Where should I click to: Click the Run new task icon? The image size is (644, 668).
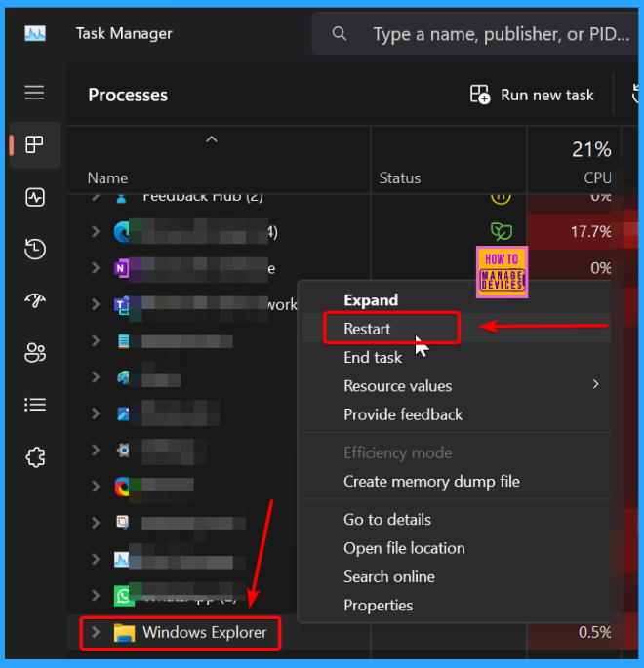(x=480, y=95)
